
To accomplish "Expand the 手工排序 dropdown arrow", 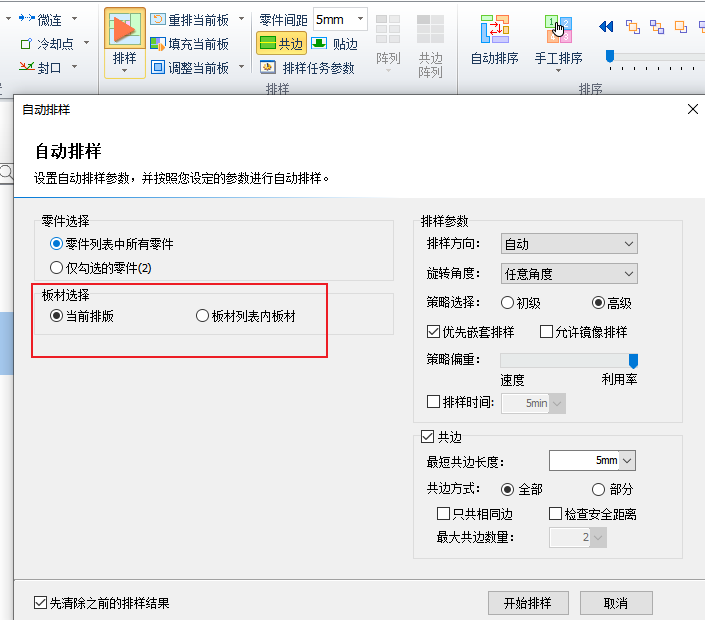I will click(558, 71).
